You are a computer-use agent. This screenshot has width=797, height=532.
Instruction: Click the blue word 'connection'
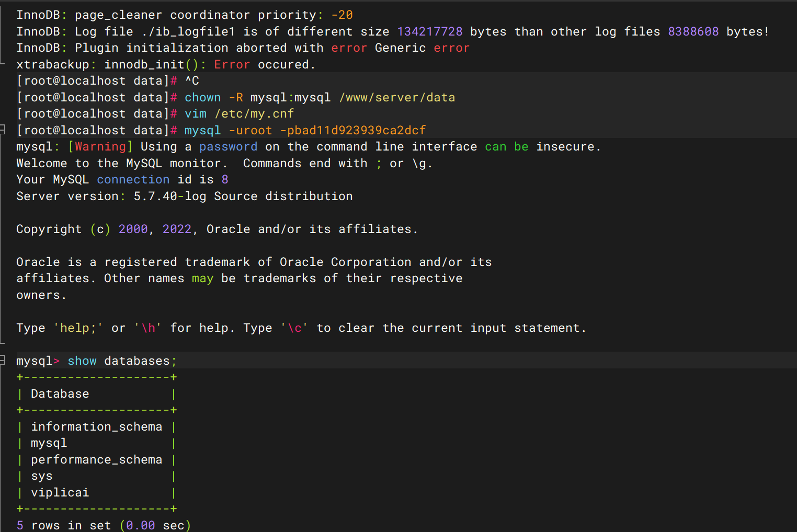pos(133,180)
